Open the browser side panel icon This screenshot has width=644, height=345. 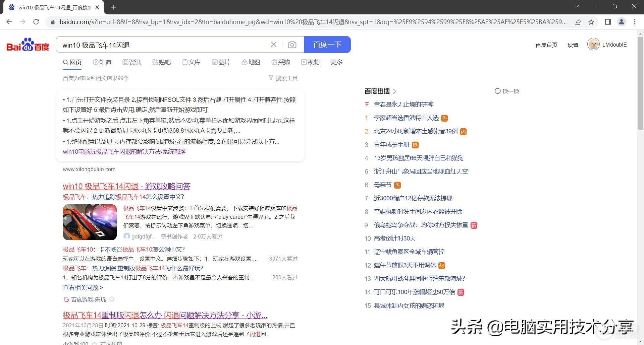point(607,22)
